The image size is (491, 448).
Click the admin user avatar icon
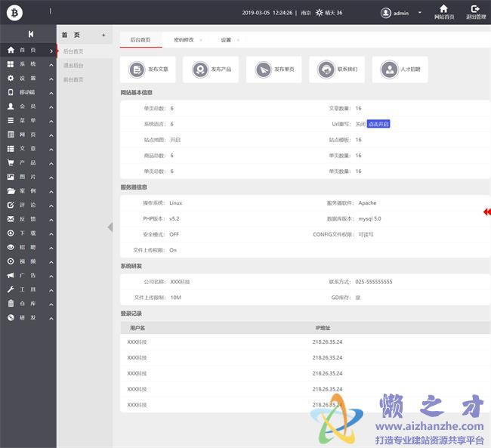386,13
